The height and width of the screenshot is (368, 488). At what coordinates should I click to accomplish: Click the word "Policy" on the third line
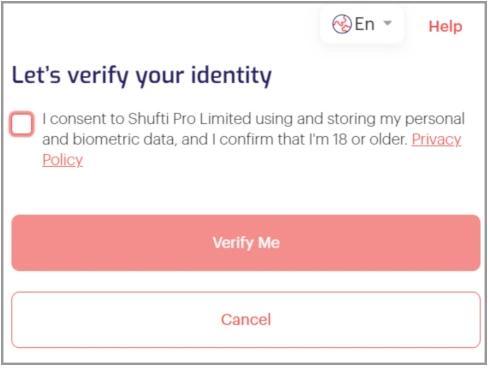[x=63, y=160]
